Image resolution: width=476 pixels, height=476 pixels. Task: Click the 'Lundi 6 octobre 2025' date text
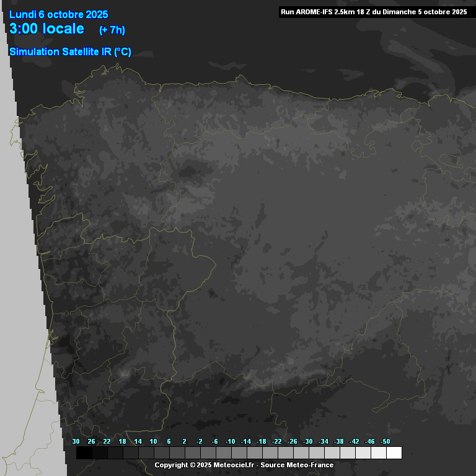tap(59, 14)
